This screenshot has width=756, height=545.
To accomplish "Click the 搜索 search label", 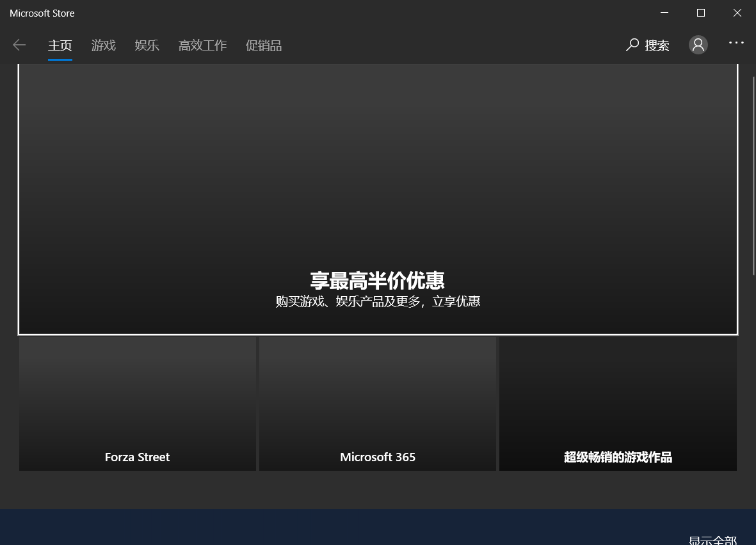I will [657, 45].
